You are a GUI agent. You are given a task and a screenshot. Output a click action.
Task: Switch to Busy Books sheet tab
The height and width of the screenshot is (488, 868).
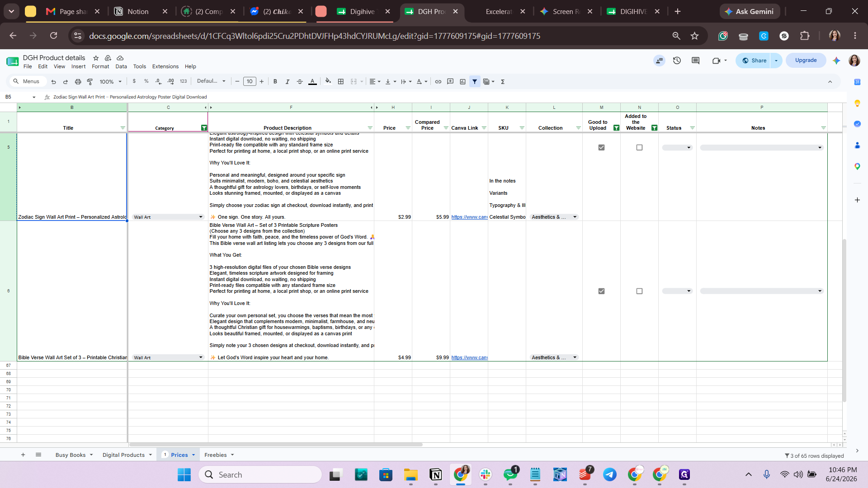click(71, 455)
